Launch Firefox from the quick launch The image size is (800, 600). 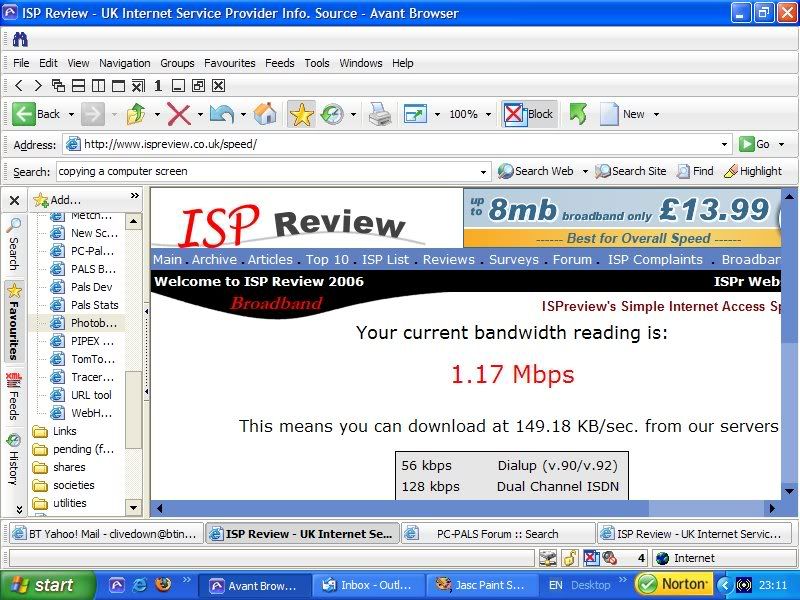[163, 584]
